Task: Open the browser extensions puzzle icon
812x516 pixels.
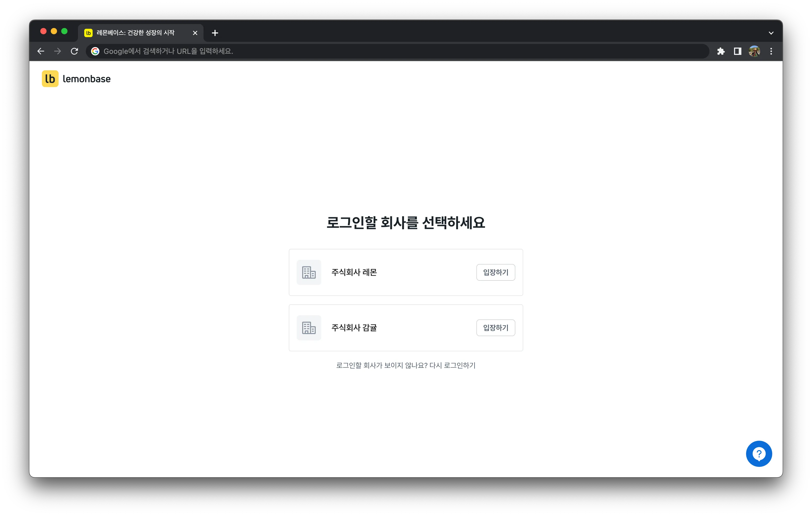Action: (x=721, y=51)
